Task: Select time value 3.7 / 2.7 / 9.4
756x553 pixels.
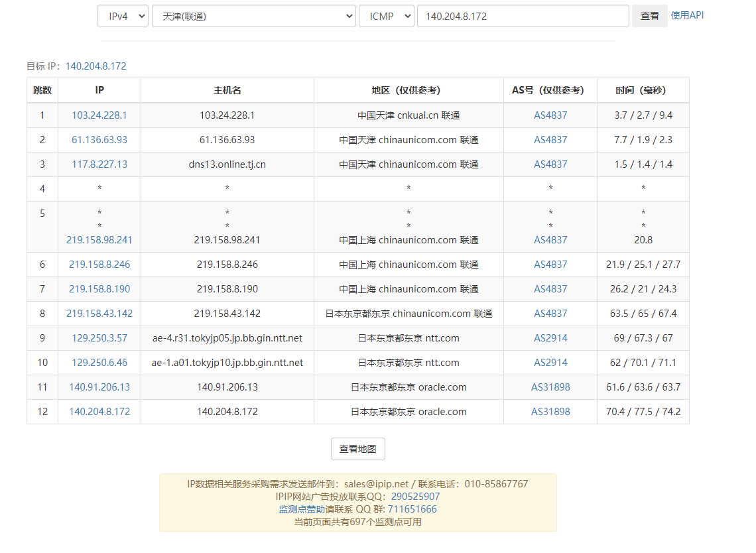Action: (643, 115)
